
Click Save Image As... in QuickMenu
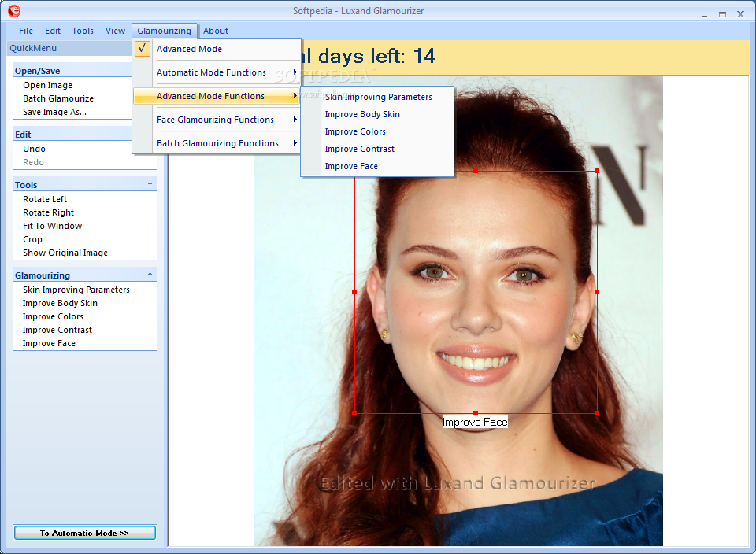tap(54, 112)
